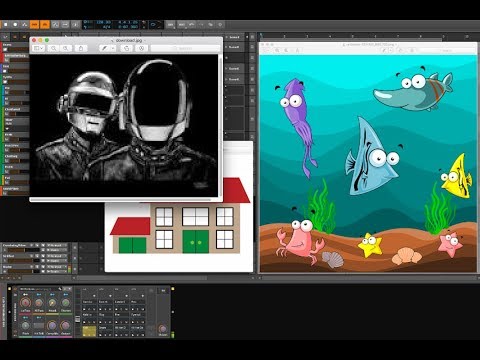Toggle the automation write icon in transport
480x360 pixels.
coord(25,25)
